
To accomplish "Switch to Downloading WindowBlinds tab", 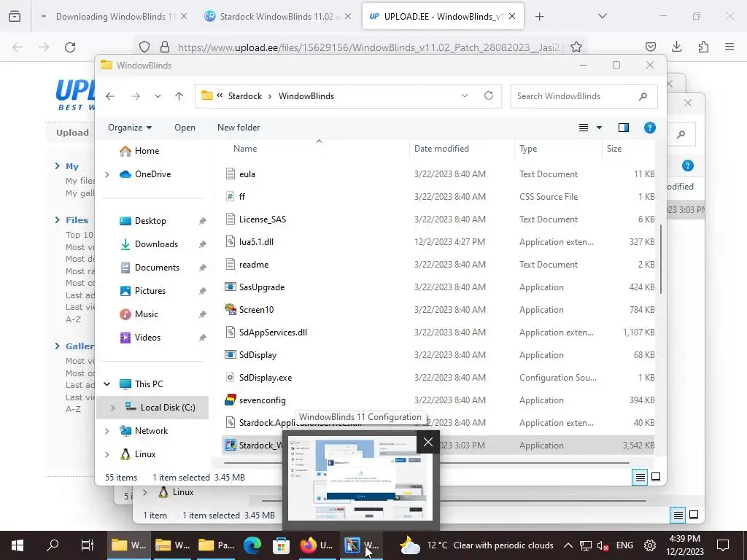I will coord(115,16).
